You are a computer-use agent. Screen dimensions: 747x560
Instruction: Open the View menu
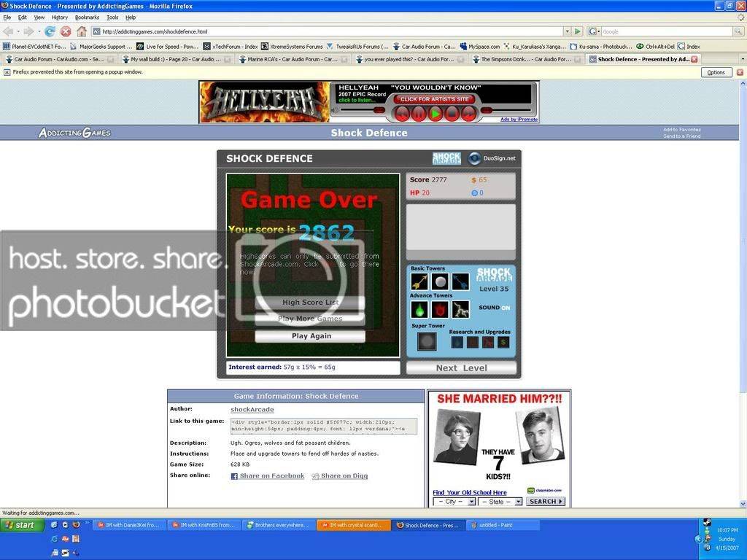(x=39, y=17)
